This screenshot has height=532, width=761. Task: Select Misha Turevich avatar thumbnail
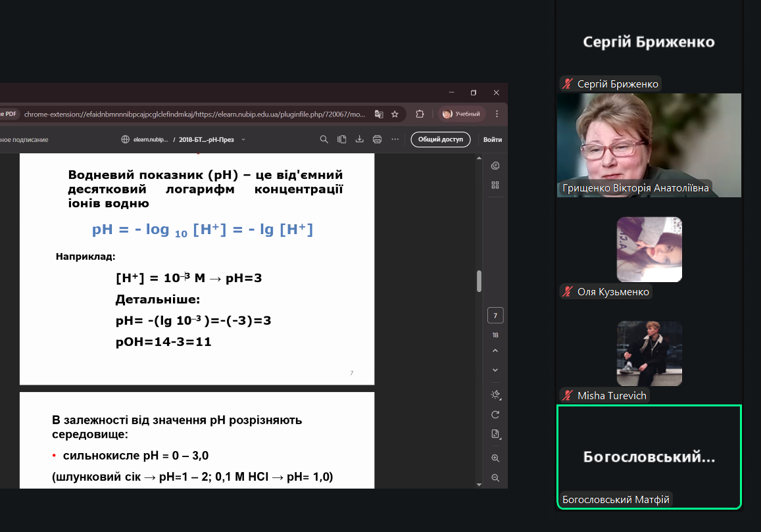(x=649, y=353)
